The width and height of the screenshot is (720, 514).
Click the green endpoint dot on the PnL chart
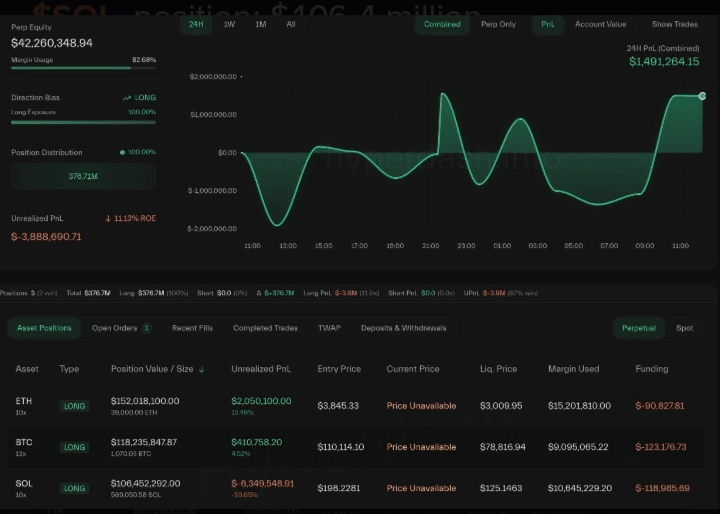703,96
